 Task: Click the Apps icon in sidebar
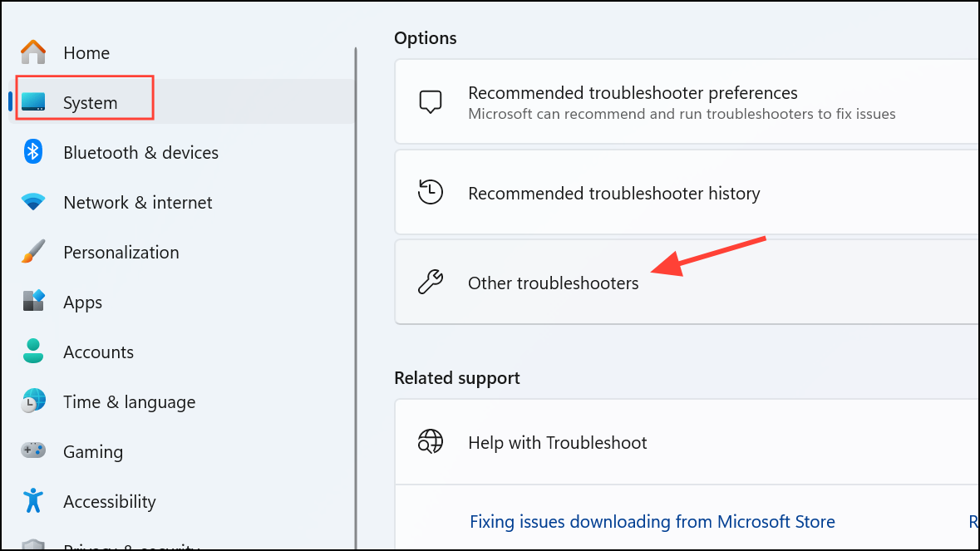[x=33, y=301]
